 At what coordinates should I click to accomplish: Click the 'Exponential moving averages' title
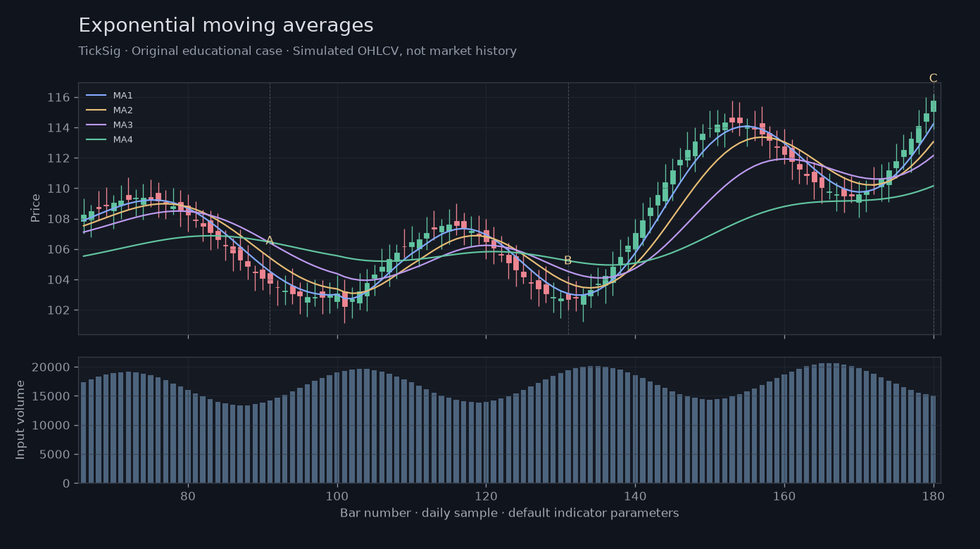[x=226, y=25]
